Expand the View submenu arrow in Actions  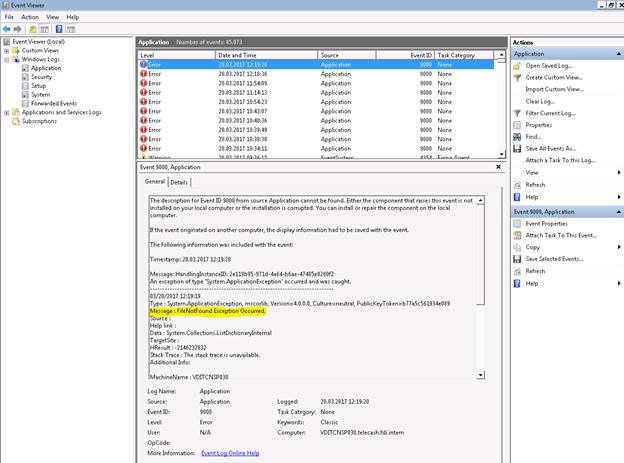[619, 172]
